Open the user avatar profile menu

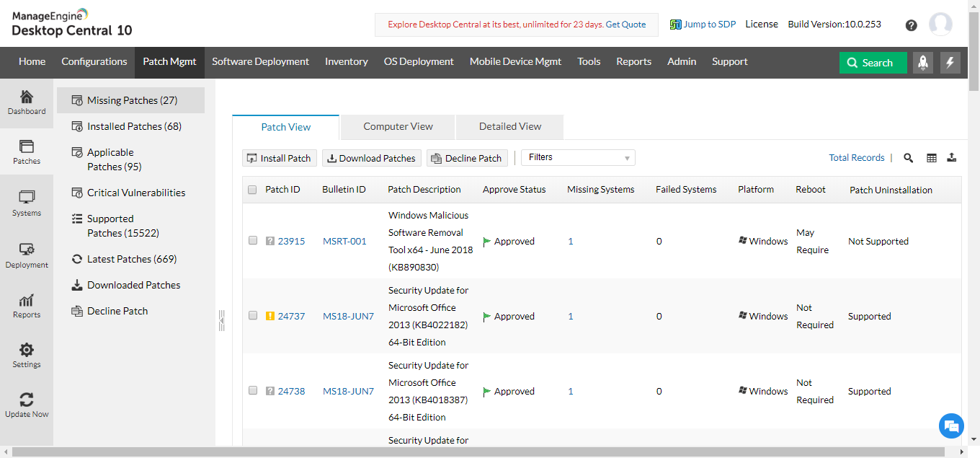coord(940,24)
